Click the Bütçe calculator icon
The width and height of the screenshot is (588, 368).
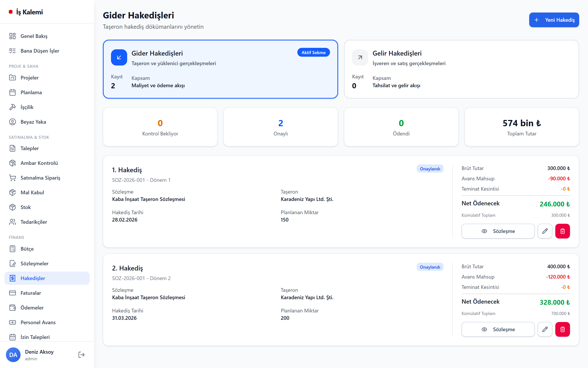coord(12,249)
